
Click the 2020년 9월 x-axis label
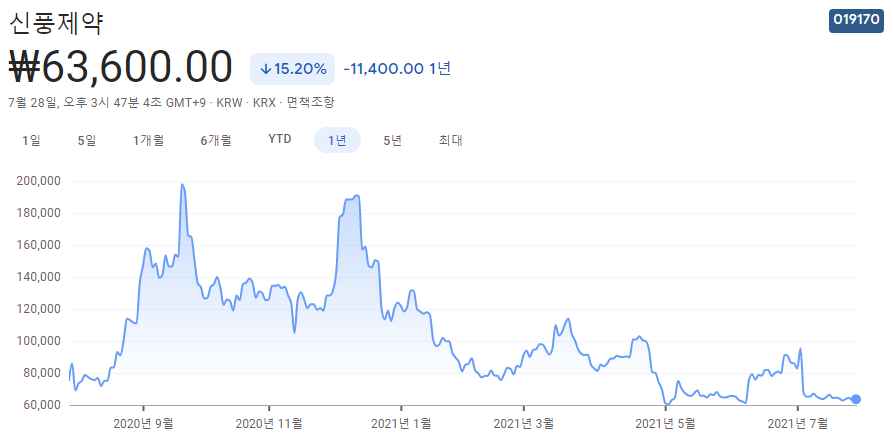pyautogui.click(x=144, y=424)
